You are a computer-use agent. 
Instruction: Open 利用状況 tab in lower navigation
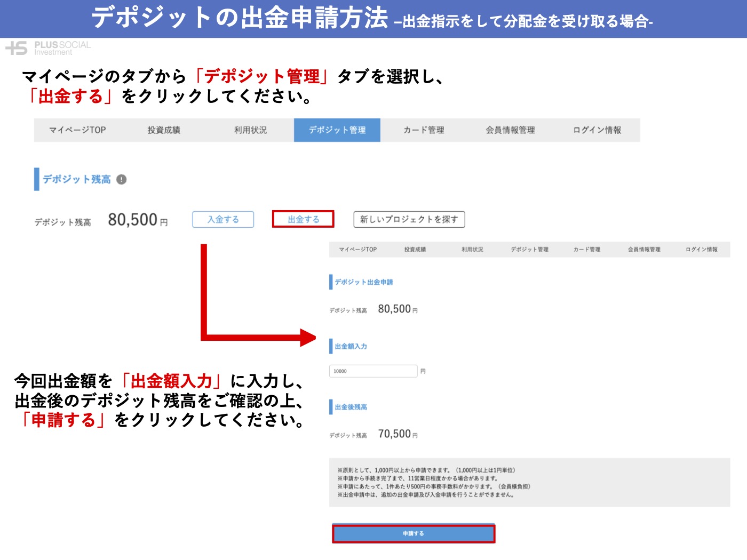[472, 250]
